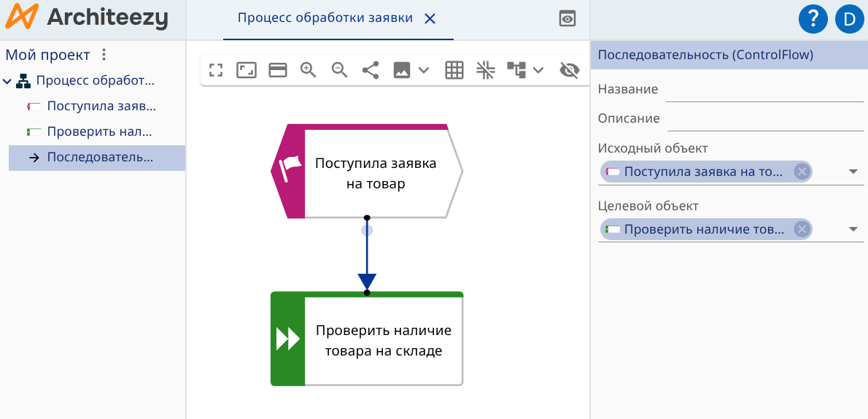Click the Поступила заявка на то... chip
Image resolution: width=868 pixels, height=419 pixels.
(706, 172)
